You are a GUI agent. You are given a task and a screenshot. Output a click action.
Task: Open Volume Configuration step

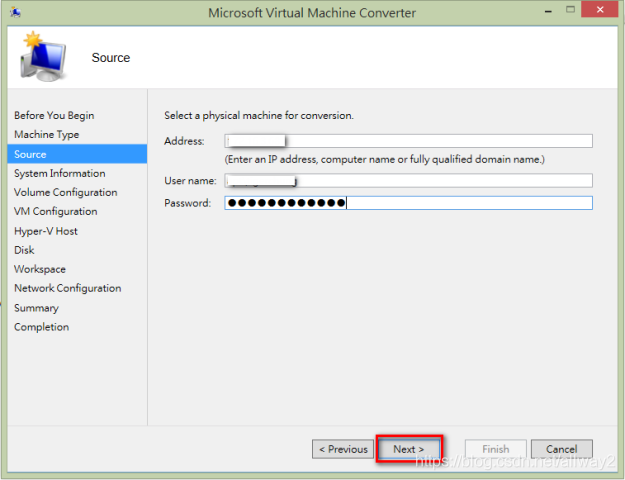click(x=66, y=192)
